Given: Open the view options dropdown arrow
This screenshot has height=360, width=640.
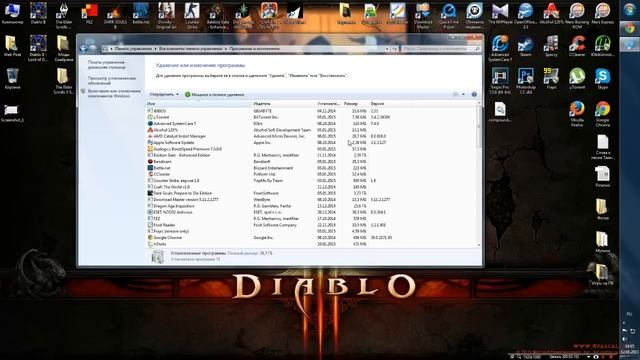Looking at the screenshot, I should pos(463,94).
